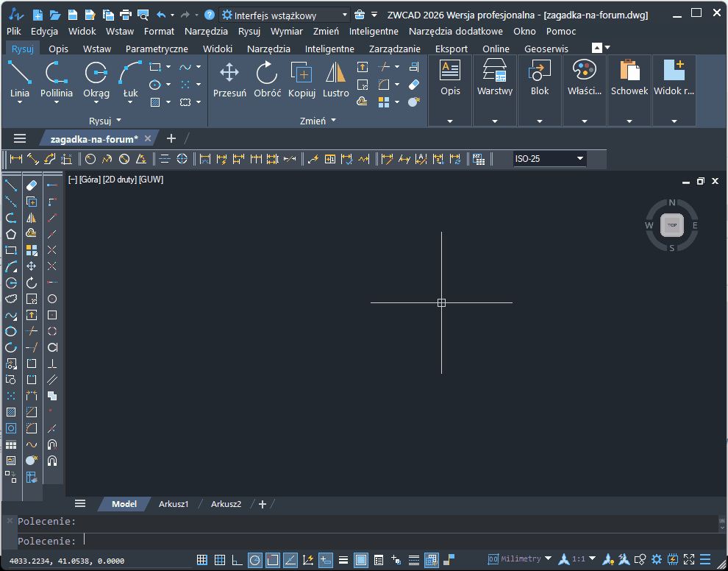Add a new drawing tab with plus button
728x571 pixels.
click(x=171, y=138)
